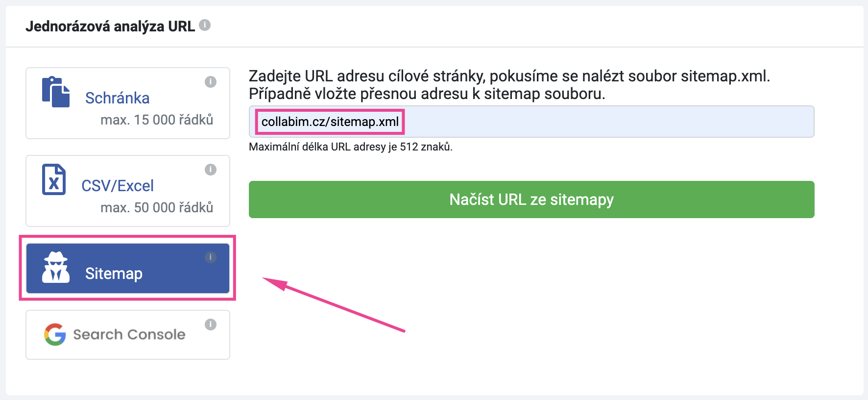Click Načíst URL ze sitemapy button
Screen dimensions: 868x400
pyautogui.click(x=531, y=200)
